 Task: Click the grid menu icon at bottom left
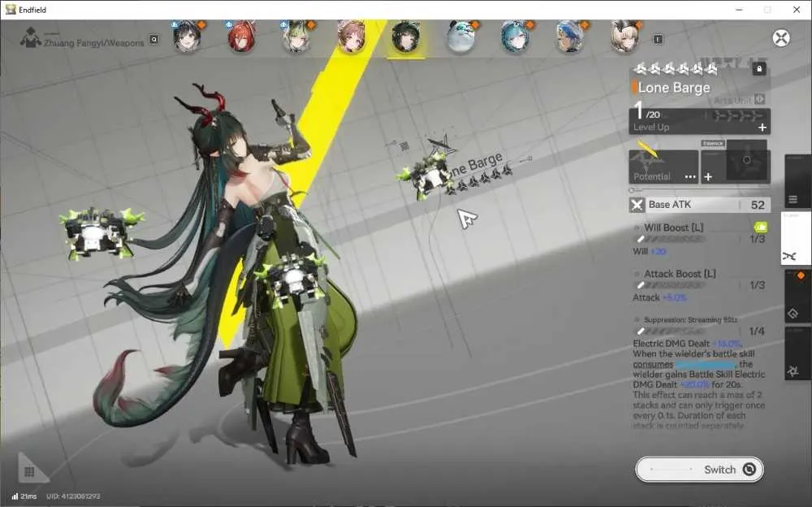pos(29,471)
